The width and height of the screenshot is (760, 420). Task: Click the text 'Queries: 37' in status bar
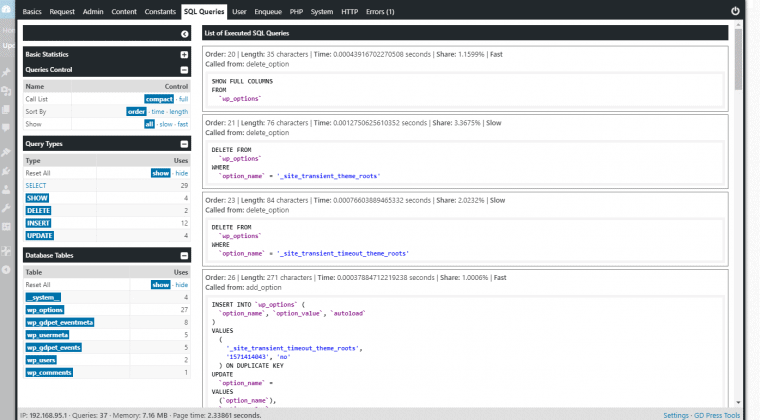[x=90, y=416]
